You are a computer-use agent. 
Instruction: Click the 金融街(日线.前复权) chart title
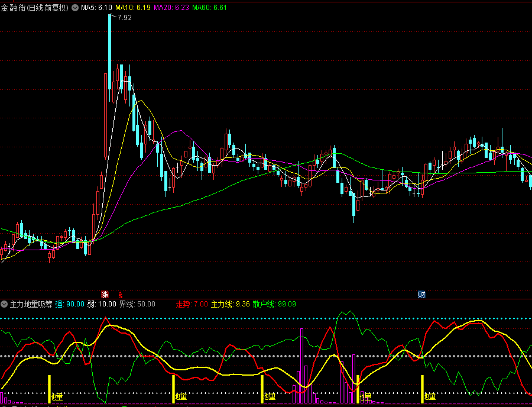(35, 8)
